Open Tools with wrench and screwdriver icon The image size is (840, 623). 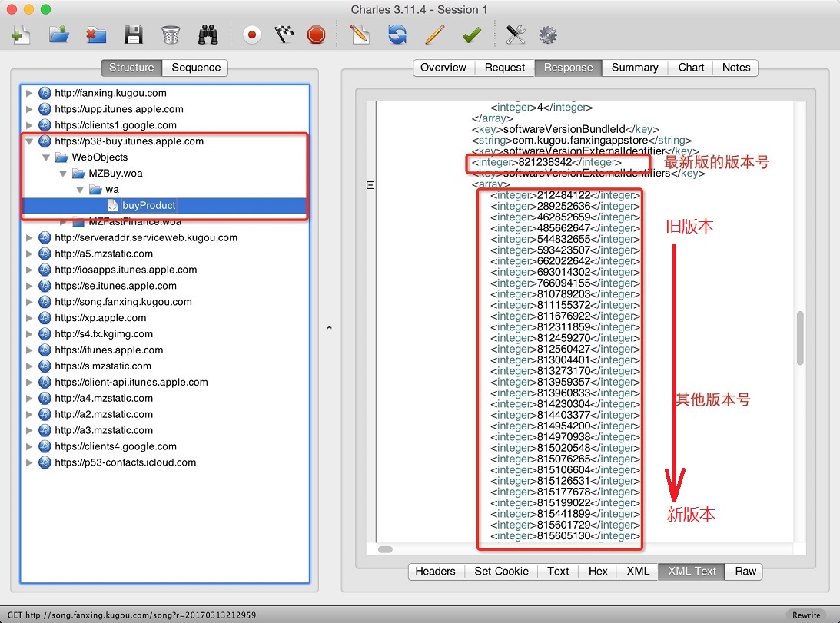[516, 35]
